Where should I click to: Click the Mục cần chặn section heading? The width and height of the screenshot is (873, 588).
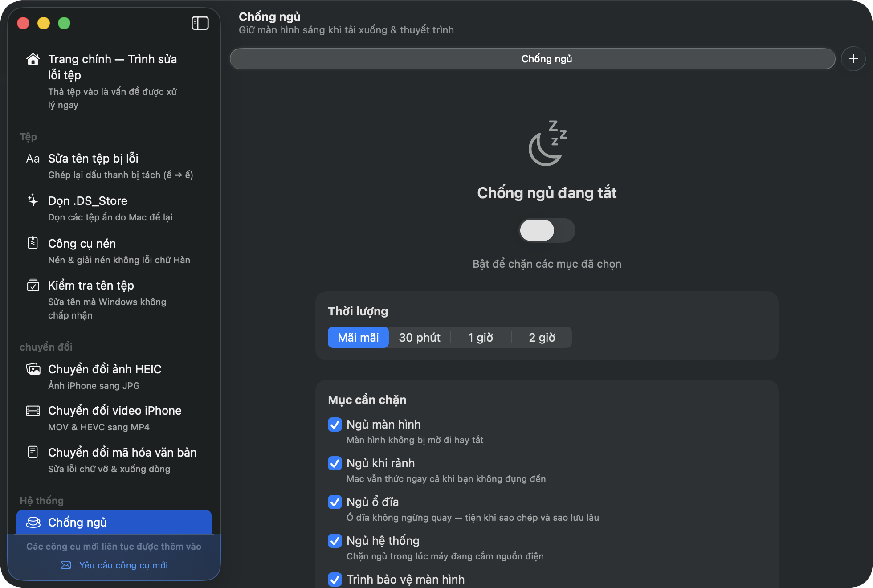(367, 400)
